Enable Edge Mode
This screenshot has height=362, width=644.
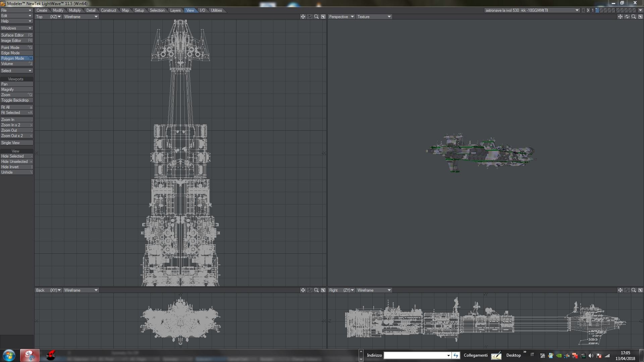(16, 53)
